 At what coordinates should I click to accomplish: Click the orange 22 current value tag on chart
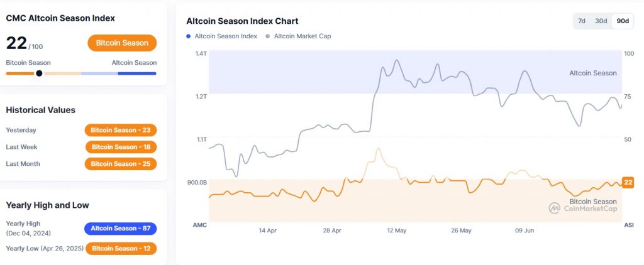point(628,183)
